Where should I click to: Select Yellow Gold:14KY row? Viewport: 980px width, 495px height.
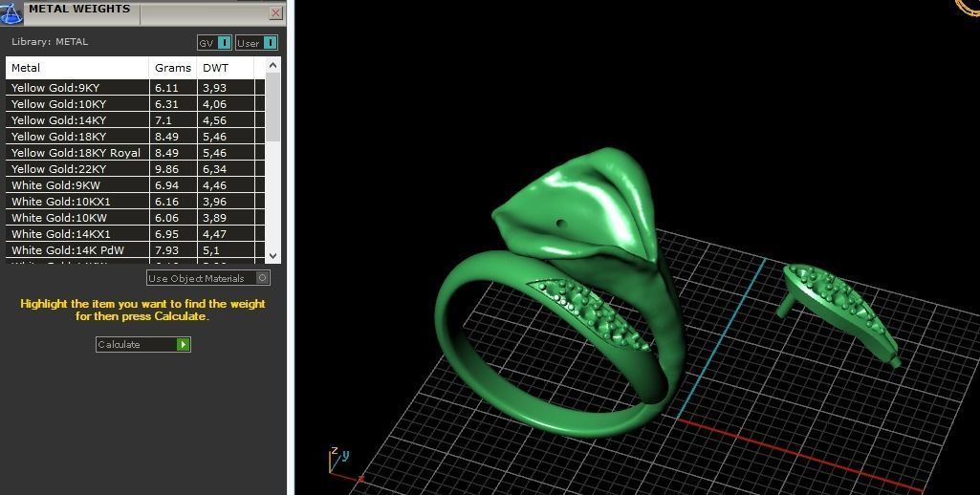(x=135, y=120)
